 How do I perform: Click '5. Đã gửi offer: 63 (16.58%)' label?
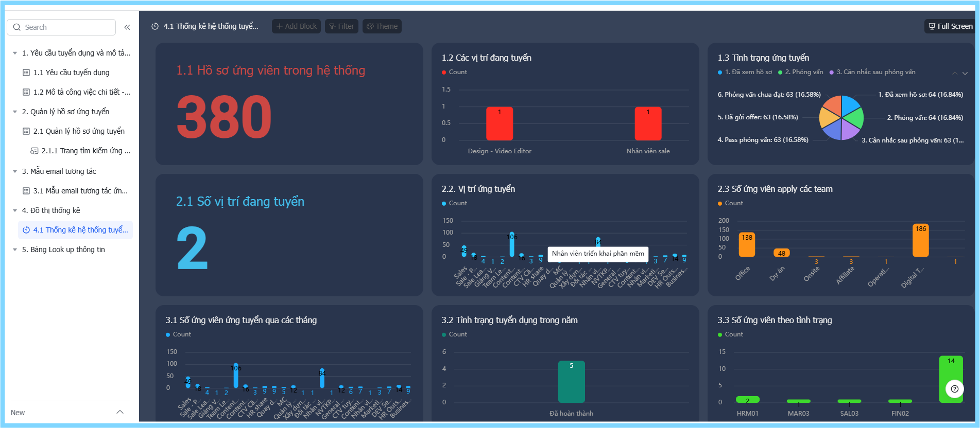pyautogui.click(x=758, y=117)
